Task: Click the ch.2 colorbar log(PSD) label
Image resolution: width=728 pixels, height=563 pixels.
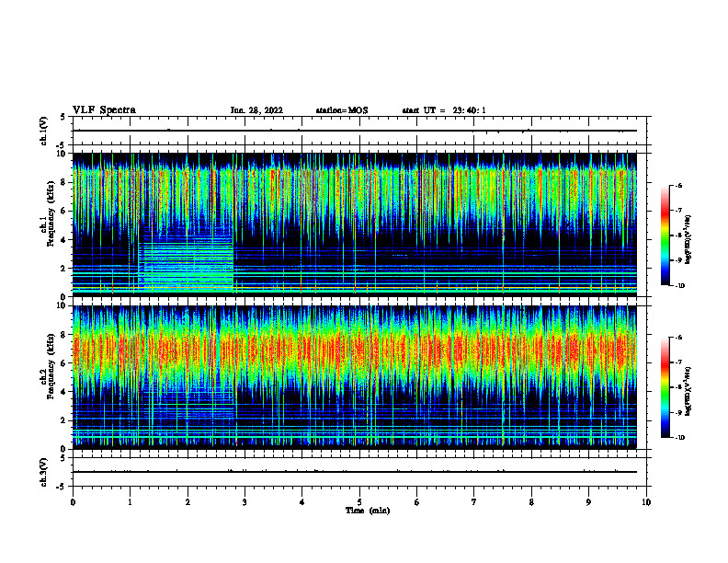Action: click(x=688, y=392)
